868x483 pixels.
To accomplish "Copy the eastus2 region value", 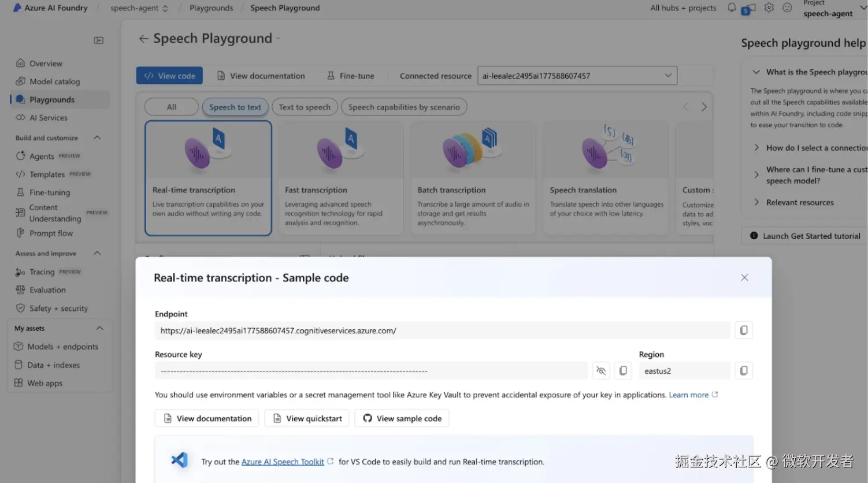I will [x=744, y=371].
